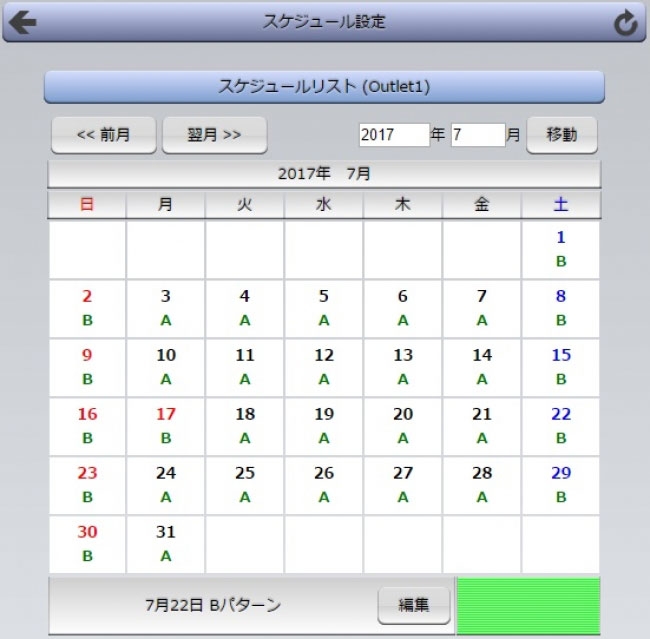
Task: Go to next month with 翌月 button
Action: (x=214, y=135)
